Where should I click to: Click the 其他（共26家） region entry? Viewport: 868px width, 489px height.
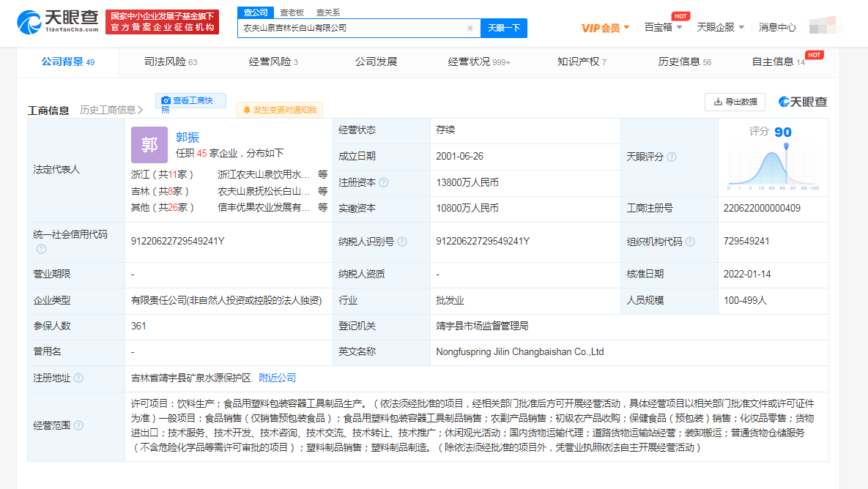coord(163,207)
